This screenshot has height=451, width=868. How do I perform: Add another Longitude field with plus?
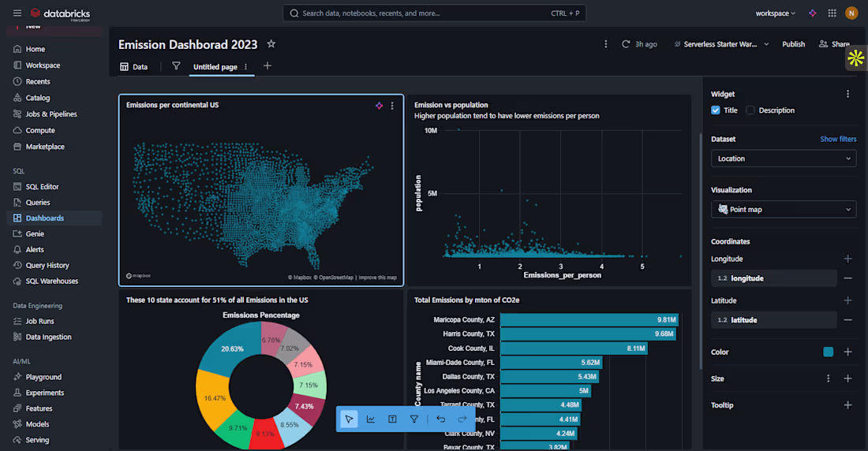(847, 259)
